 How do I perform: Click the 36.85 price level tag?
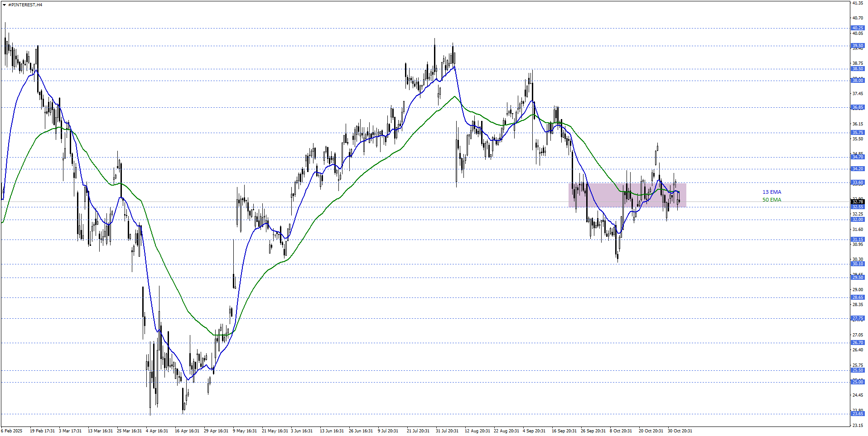[858, 107]
